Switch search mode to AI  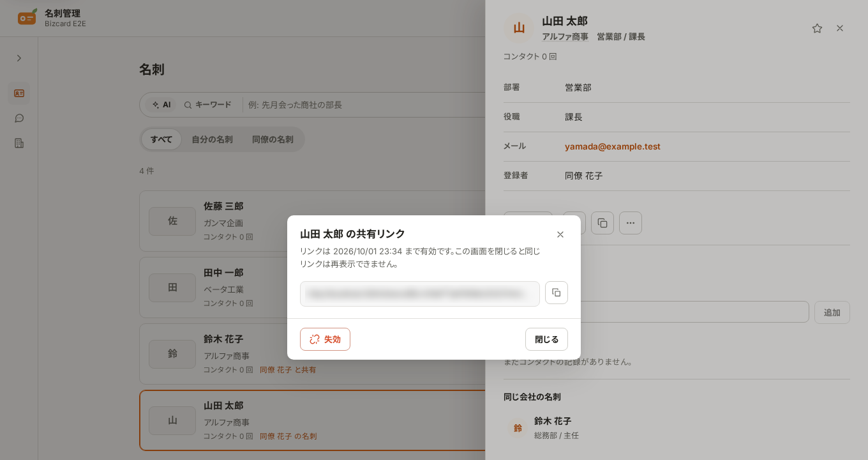click(x=161, y=105)
